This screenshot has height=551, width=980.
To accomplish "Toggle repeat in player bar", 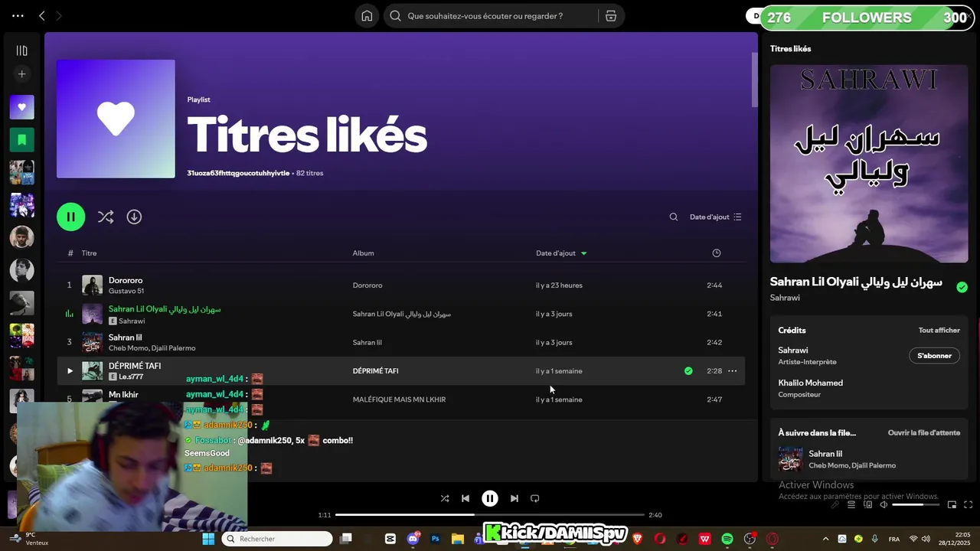I will (x=535, y=498).
